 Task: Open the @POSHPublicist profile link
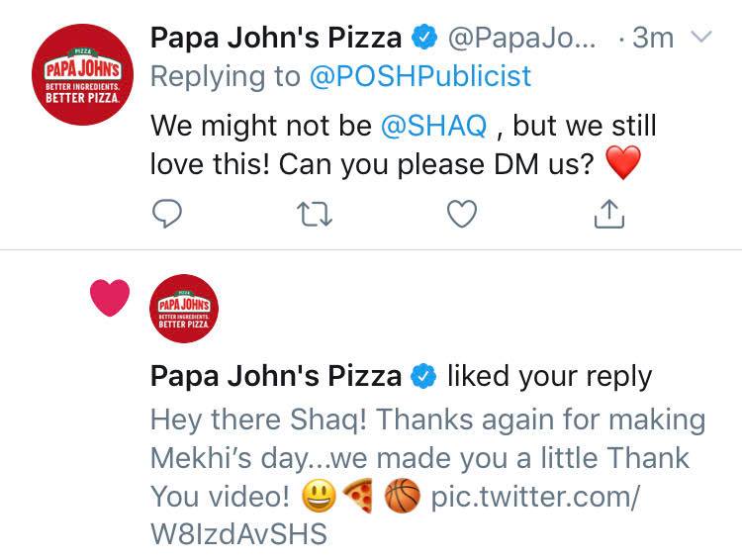[x=420, y=77]
